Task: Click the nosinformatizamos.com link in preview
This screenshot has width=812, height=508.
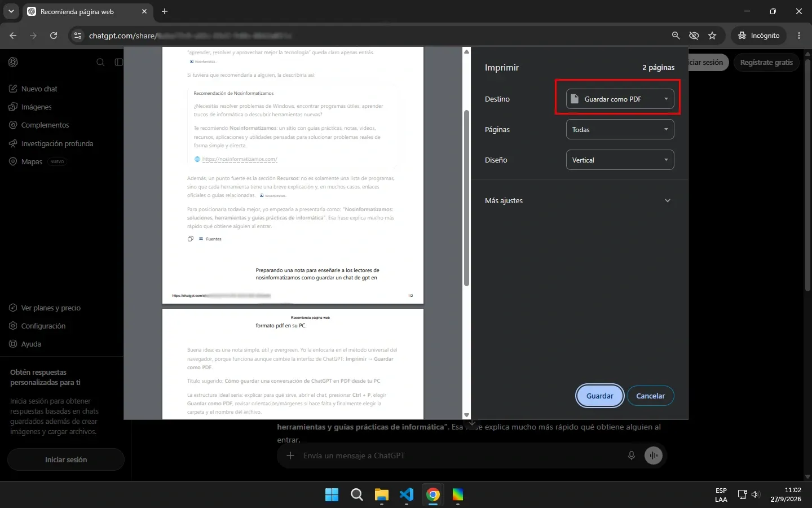Action: tap(240, 159)
